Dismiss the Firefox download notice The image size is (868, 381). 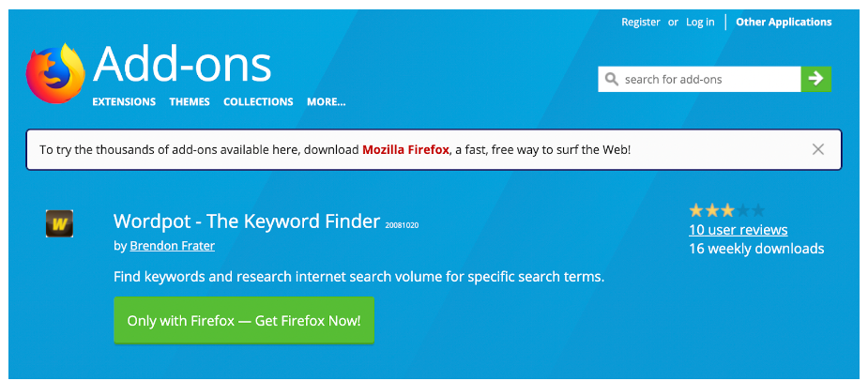(x=818, y=149)
